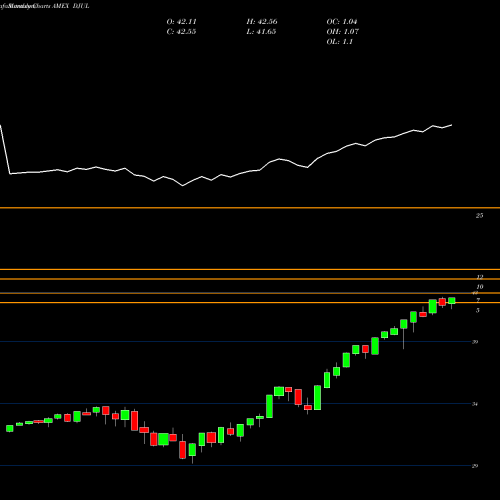
Task: Select the rightmost green candlestick
Action: (452, 301)
